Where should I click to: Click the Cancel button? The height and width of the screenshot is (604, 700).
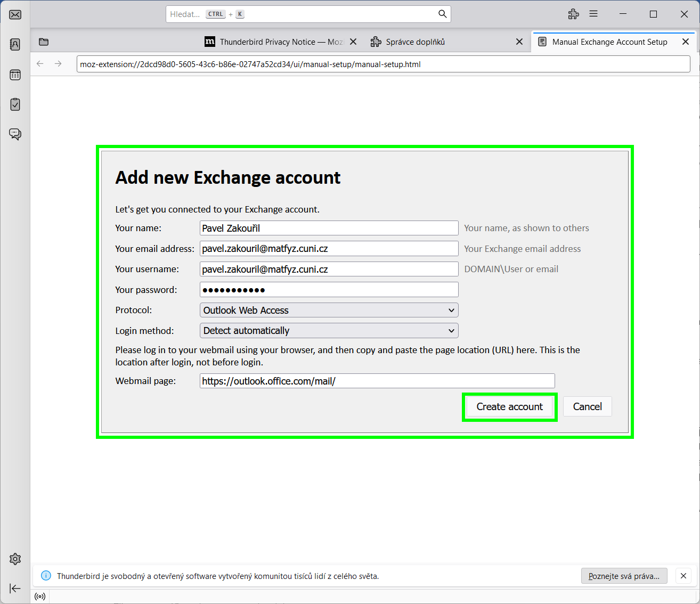tap(588, 407)
